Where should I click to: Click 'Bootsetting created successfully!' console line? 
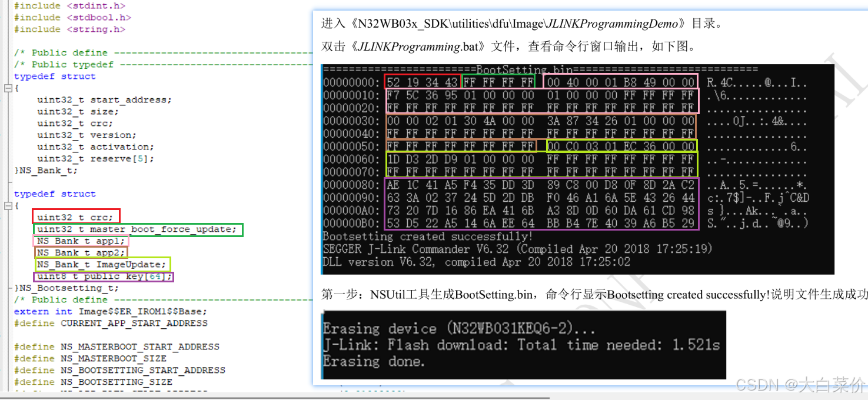click(428, 236)
